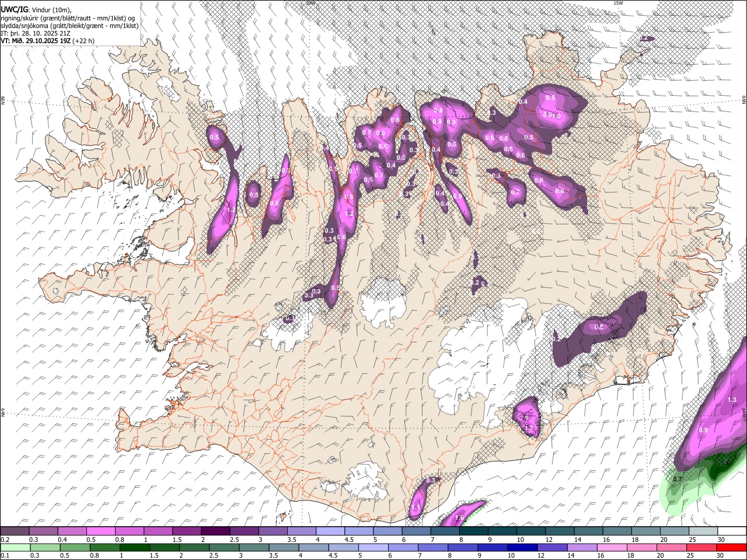This screenshot has width=747, height=560.
Task: Click the initial time "IT: þri. 28. 10. 2025 21Z"
Action: click(x=36, y=33)
